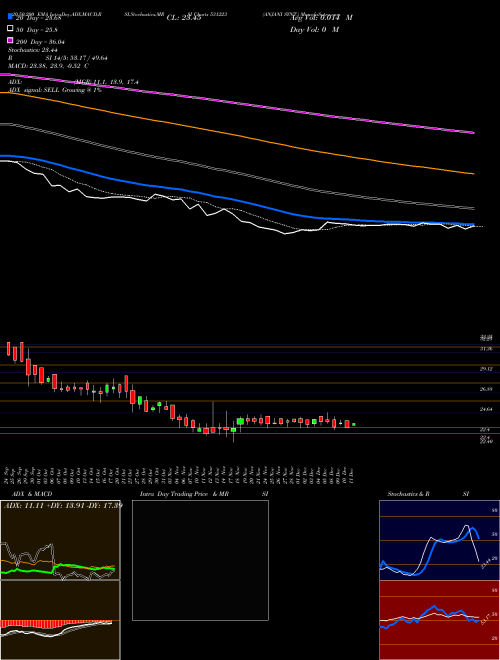Click the blue Stochastics chart panel

click(x=439, y=540)
